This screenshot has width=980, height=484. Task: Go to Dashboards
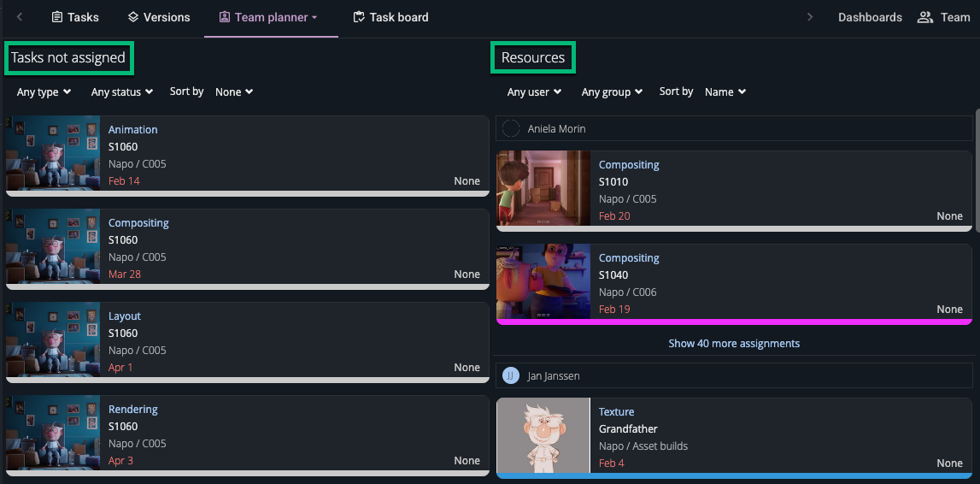point(870,17)
